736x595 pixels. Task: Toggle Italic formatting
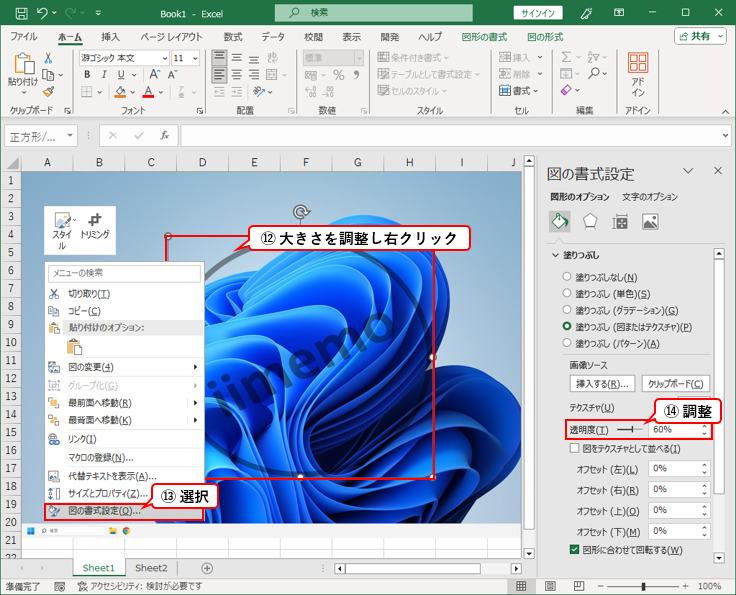pyautogui.click(x=104, y=75)
